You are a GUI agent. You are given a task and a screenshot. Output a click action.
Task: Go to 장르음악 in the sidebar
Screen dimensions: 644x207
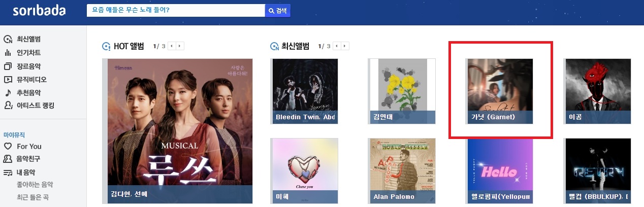click(28, 66)
